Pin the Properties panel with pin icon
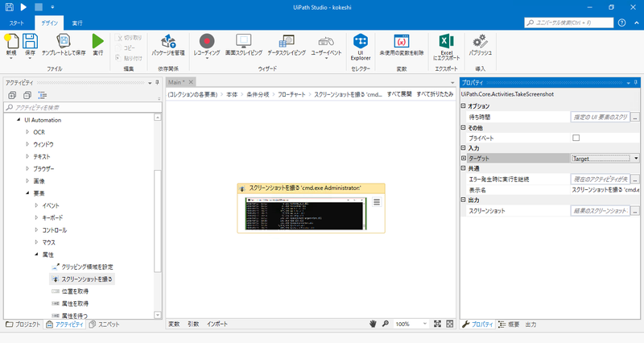This screenshot has width=644, height=343. [x=636, y=83]
